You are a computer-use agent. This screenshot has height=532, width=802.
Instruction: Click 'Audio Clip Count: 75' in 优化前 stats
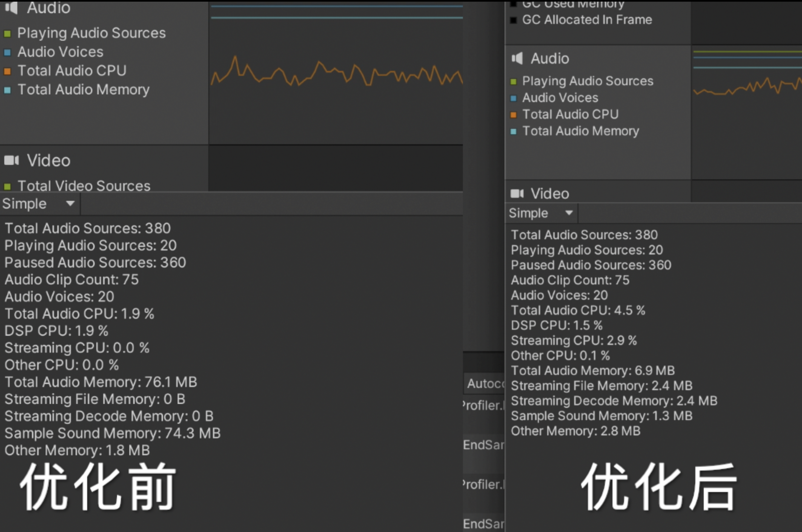tap(72, 280)
